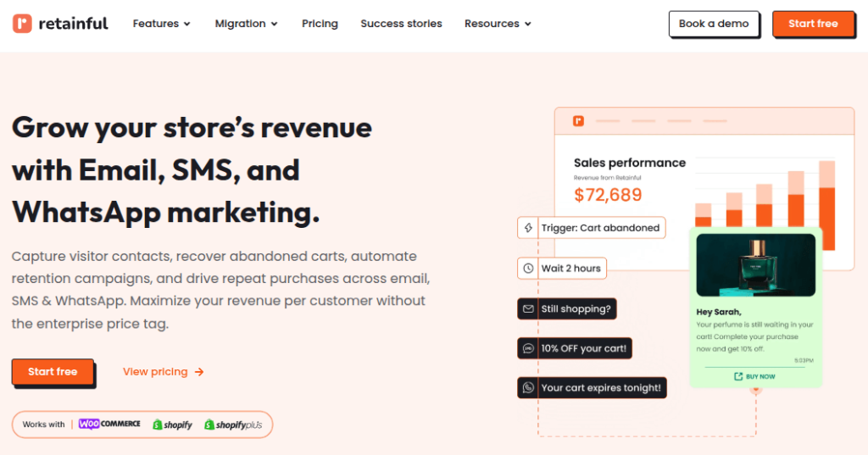Viewport: 868px width, 455px height.
Task: Click the Hey Sarah, greeting text
Action: [719, 312]
